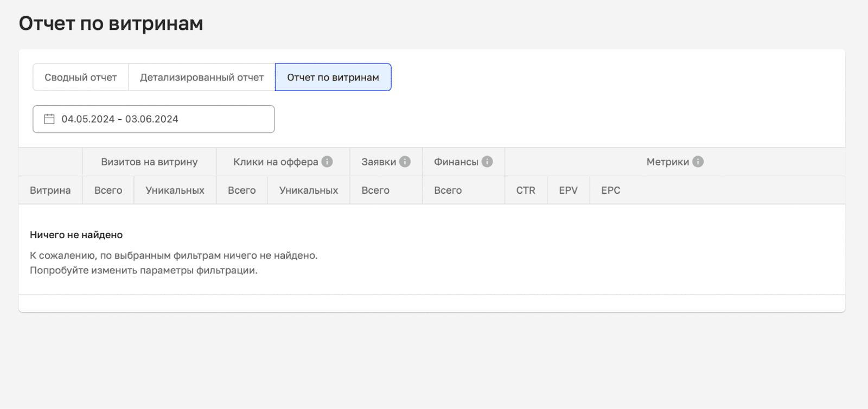
Task: Click info icon beside Заявки header
Action: point(405,162)
